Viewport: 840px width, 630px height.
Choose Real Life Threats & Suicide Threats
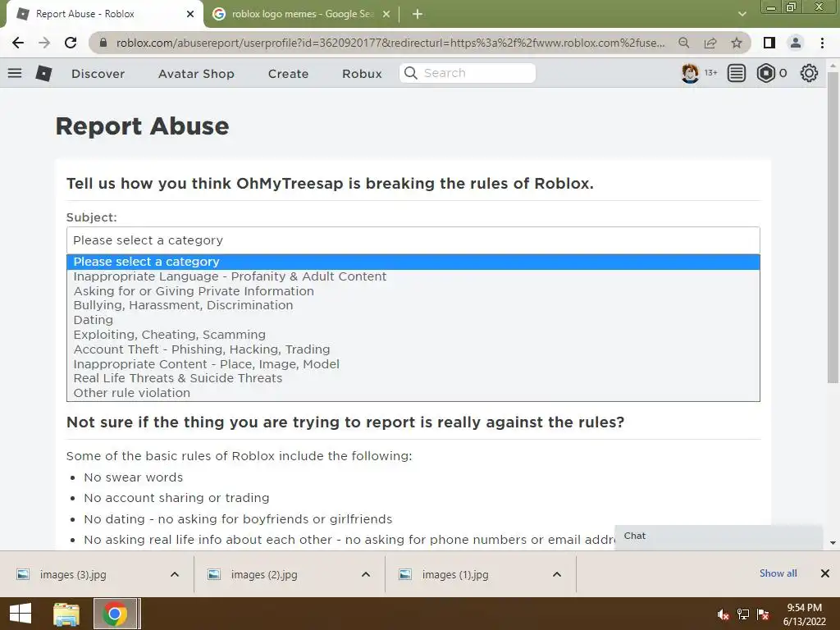click(x=413, y=378)
